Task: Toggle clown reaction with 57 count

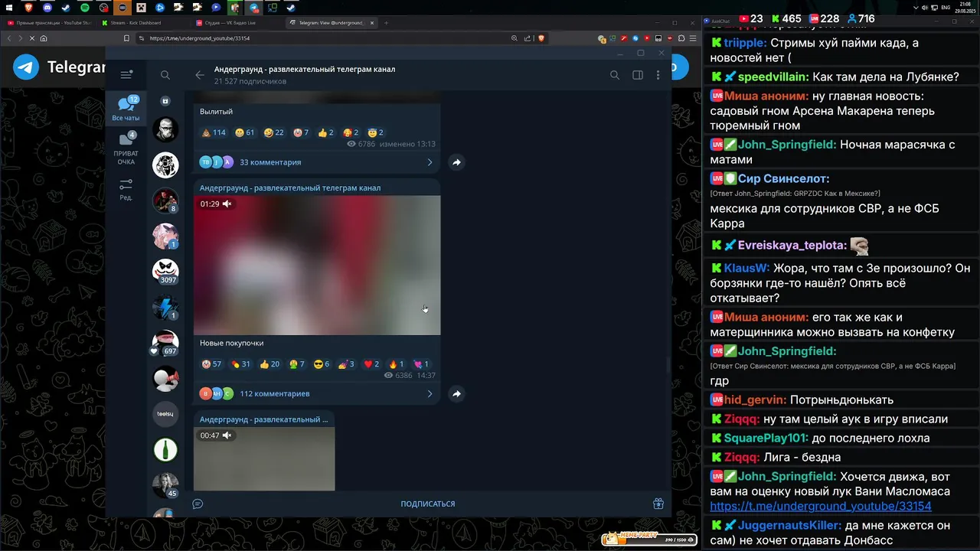Action: 211,364
